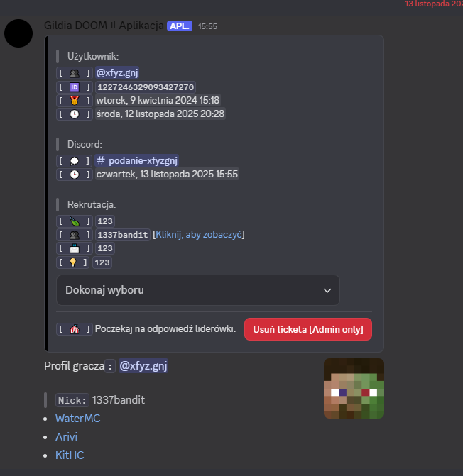Viewport: 463px width, 476px height.
Task: Click Usuń ticketa [Admin only] button
Action: [x=308, y=329]
